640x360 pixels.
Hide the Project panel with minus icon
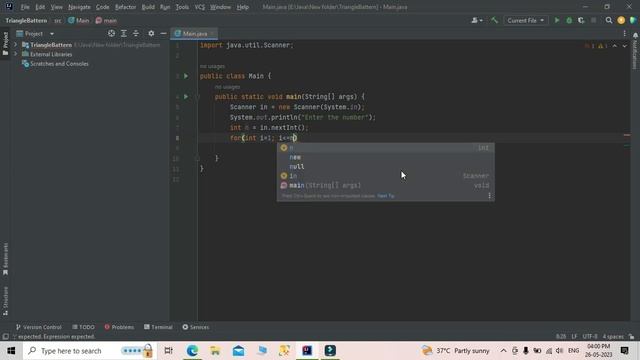(x=163, y=33)
